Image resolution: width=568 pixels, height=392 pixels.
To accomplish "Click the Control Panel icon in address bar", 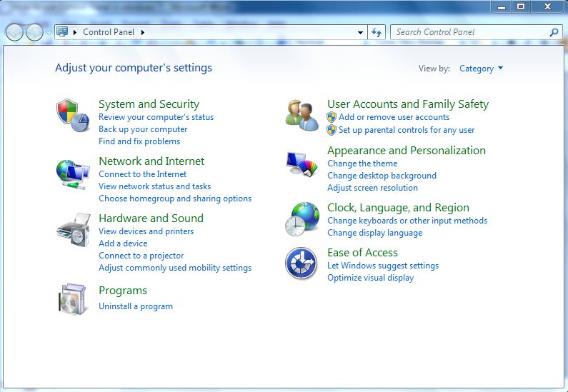I will click(x=62, y=32).
